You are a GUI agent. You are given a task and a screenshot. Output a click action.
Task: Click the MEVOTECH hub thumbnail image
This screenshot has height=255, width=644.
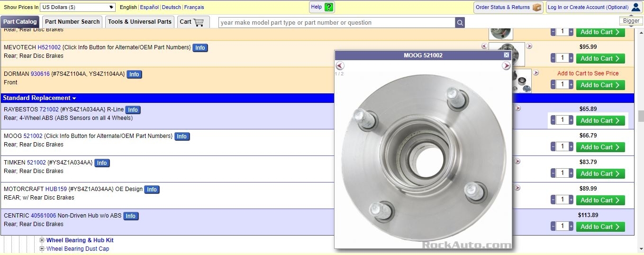pyautogui.click(x=507, y=55)
